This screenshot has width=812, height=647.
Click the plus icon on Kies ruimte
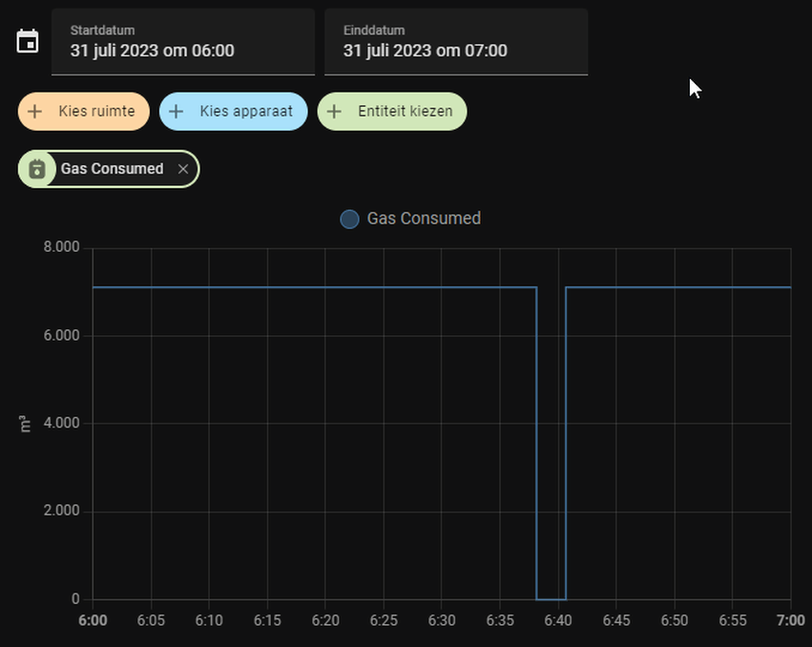pyautogui.click(x=34, y=112)
